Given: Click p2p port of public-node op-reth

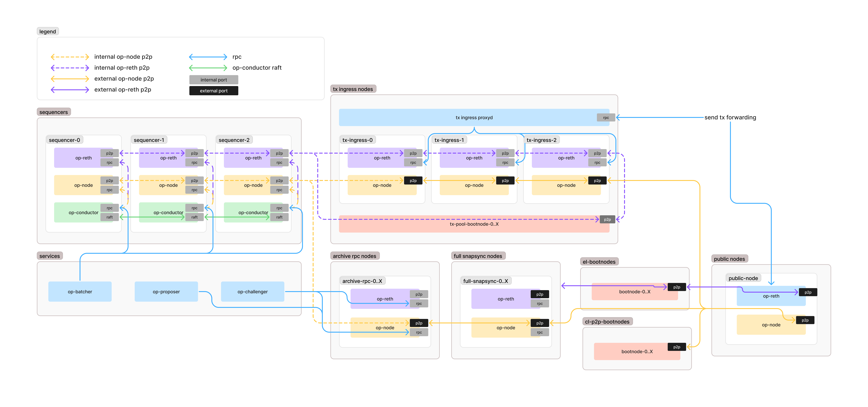Looking at the screenshot, I should [x=808, y=292].
